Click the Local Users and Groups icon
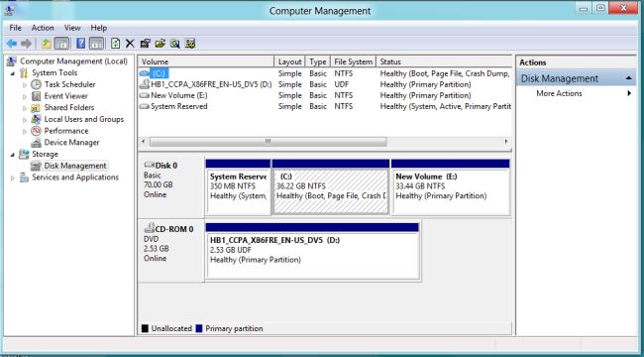 tap(37, 119)
